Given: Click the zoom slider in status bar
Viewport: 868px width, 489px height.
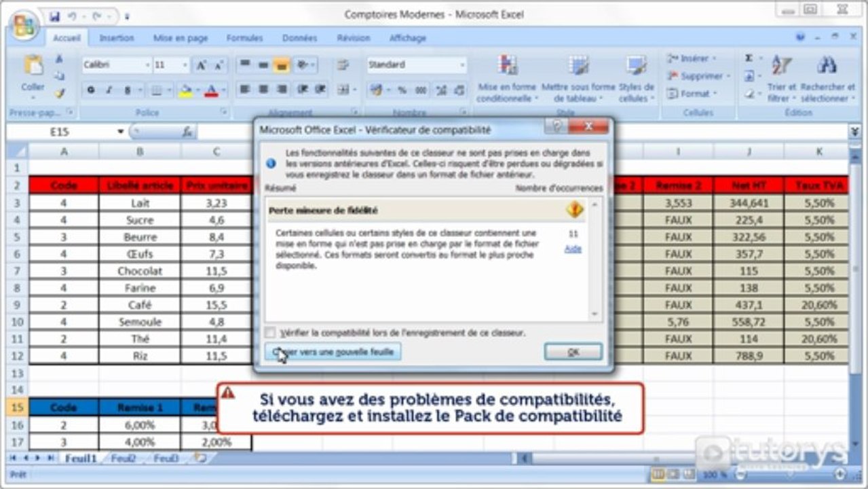Looking at the screenshot, I should (x=791, y=474).
